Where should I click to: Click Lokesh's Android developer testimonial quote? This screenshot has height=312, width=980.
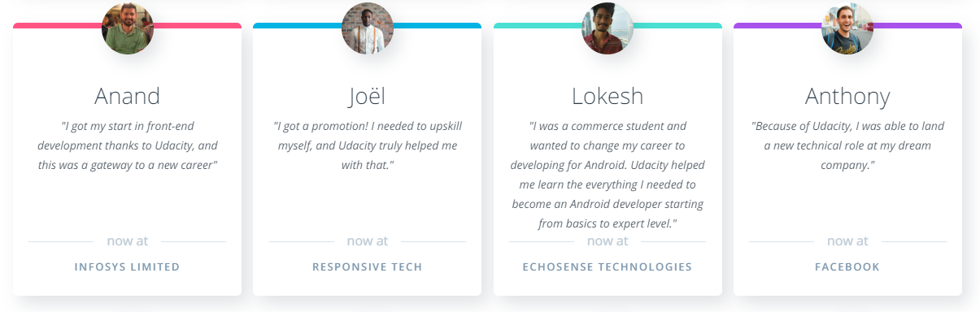608,175
